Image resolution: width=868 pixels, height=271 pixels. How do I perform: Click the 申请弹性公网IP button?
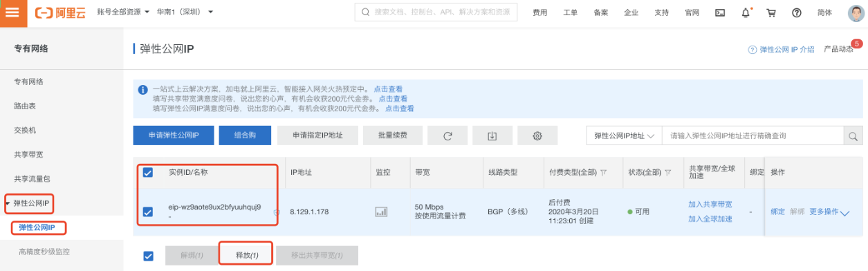(x=174, y=136)
